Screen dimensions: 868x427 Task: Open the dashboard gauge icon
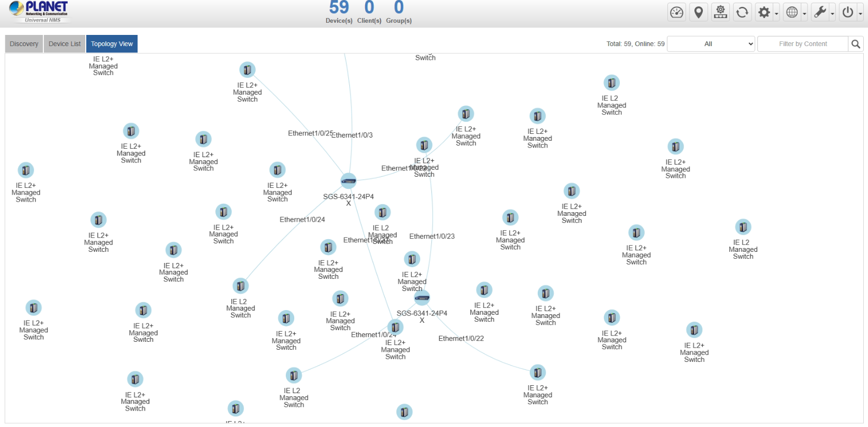point(676,12)
